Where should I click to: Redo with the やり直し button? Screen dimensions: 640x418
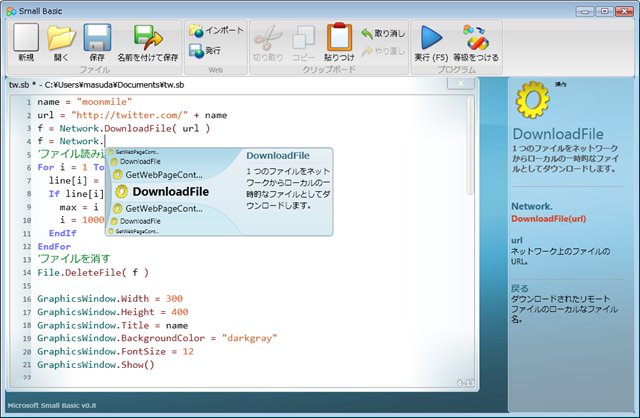(384, 50)
